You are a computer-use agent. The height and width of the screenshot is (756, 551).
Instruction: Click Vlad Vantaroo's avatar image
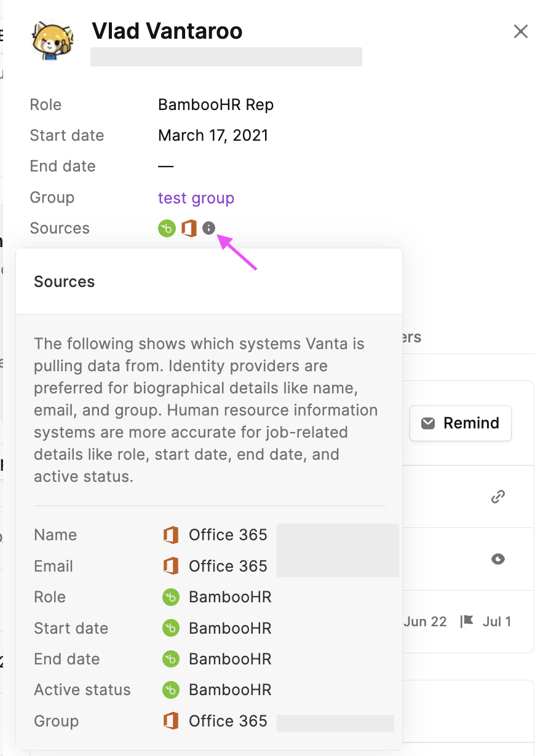(x=53, y=40)
